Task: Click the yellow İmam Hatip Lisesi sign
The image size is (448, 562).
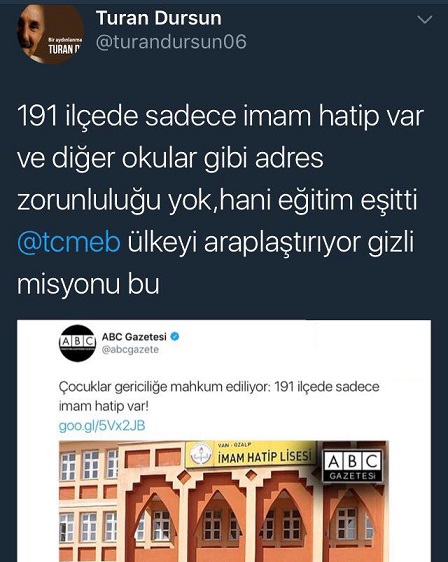Action: pos(251,454)
